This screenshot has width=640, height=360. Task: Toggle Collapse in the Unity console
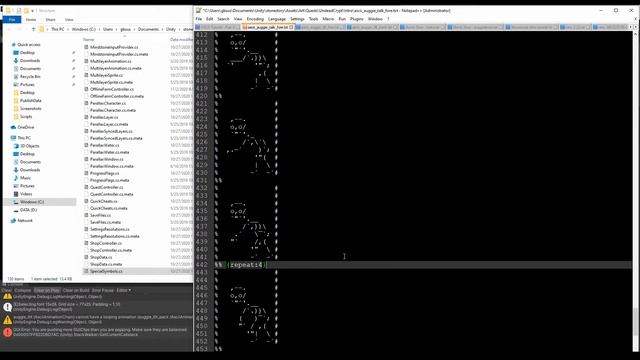[23, 290]
